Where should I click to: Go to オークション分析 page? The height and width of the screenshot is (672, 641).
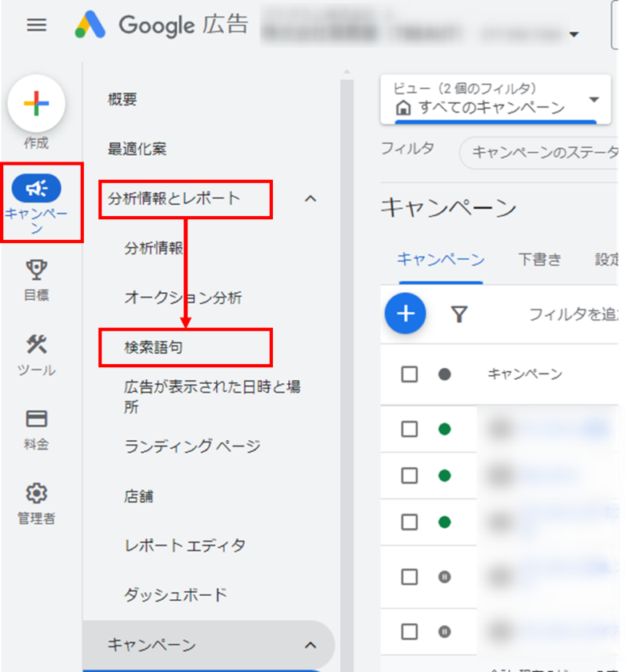tap(183, 298)
